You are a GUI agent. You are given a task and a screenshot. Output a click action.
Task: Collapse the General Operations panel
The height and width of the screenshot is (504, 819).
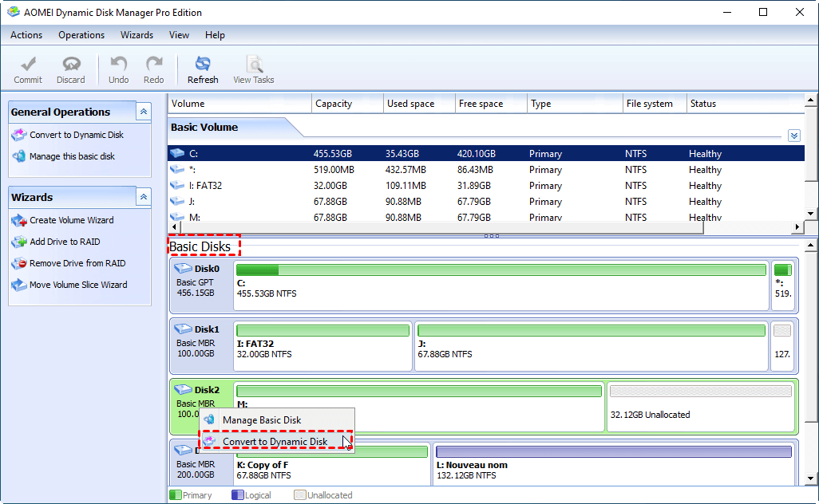point(144,112)
